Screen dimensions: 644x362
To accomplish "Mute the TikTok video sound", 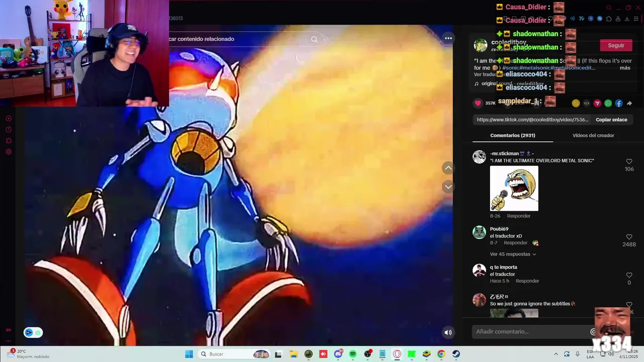I will click(448, 332).
